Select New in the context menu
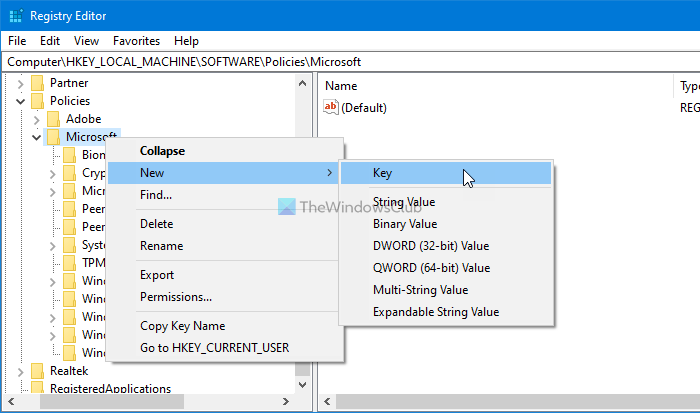 (x=225, y=173)
